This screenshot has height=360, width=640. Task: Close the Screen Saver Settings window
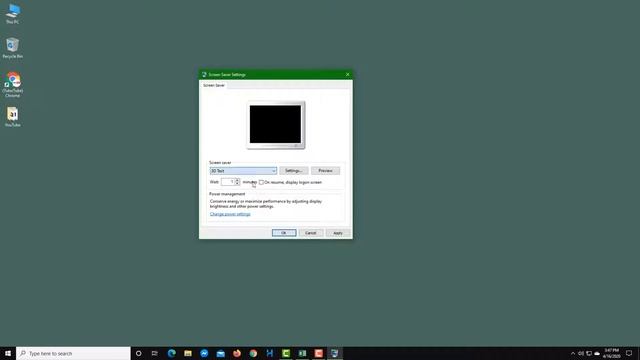[347, 74]
